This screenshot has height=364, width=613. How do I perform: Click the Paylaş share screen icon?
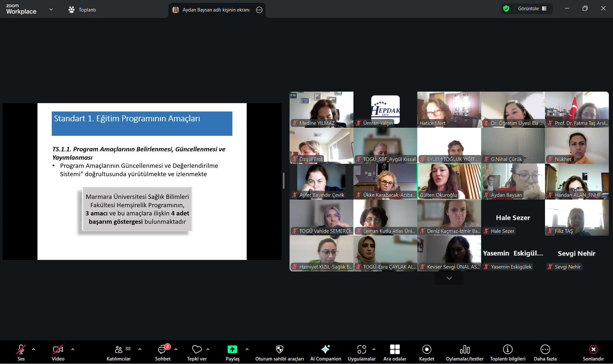(232, 349)
